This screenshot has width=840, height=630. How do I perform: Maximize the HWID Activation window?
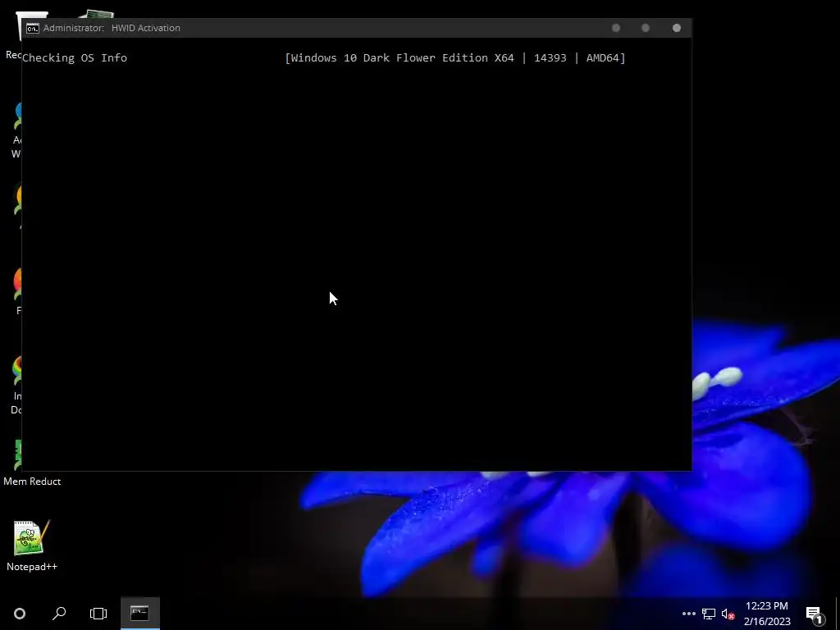pyautogui.click(x=646, y=28)
